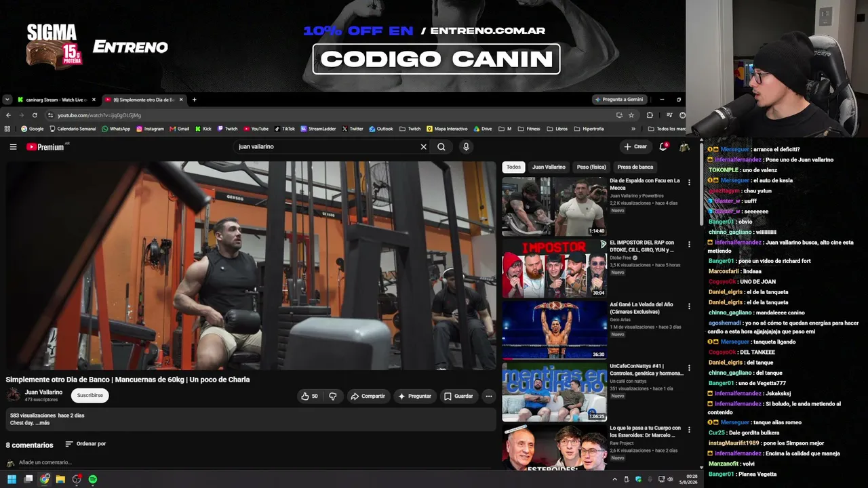Open 'Dia de Espalda con Facu' video thumbnail

(x=555, y=207)
